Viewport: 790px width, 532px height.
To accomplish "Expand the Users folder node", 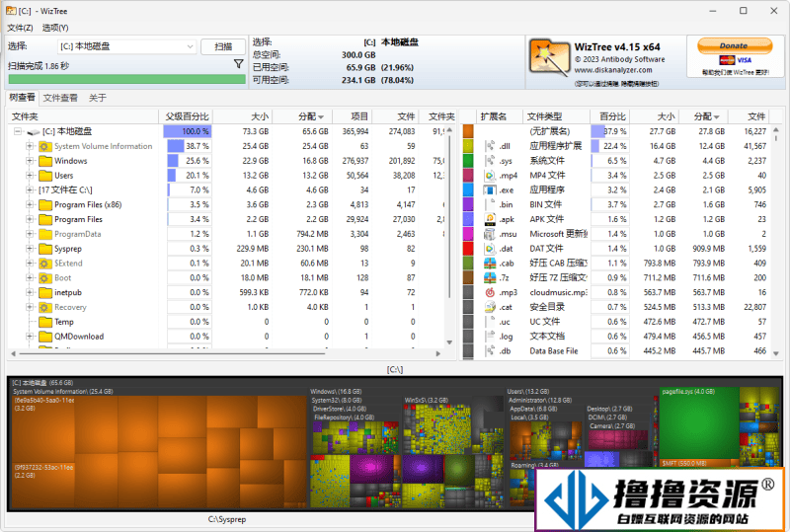I will click(30, 176).
